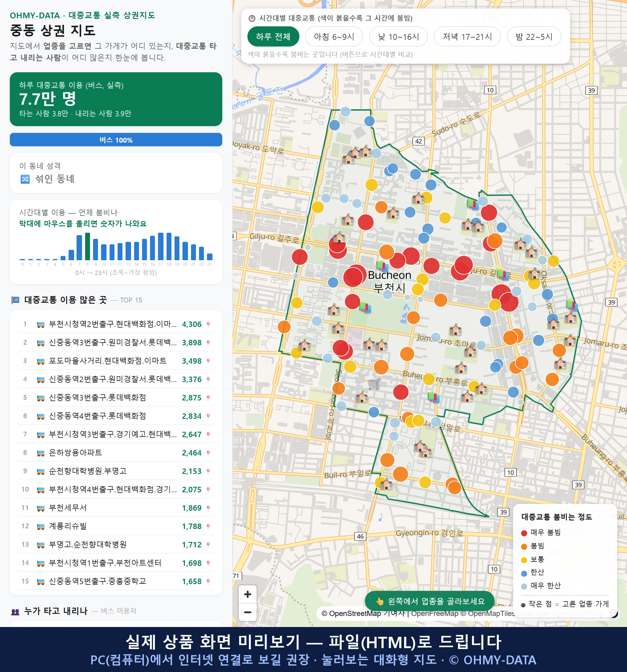Switch to 밤 22~5시 time filter
The height and width of the screenshot is (672, 627).
click(x=534, y=36)
